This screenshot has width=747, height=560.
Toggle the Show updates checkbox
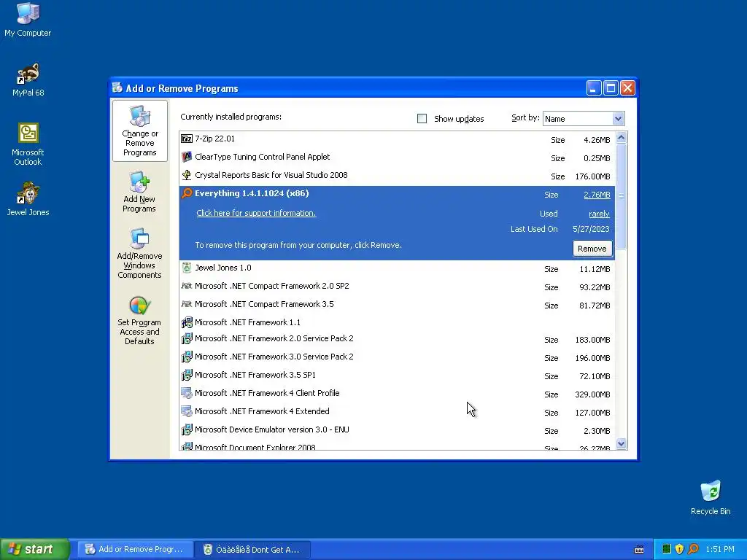point(422,119)
